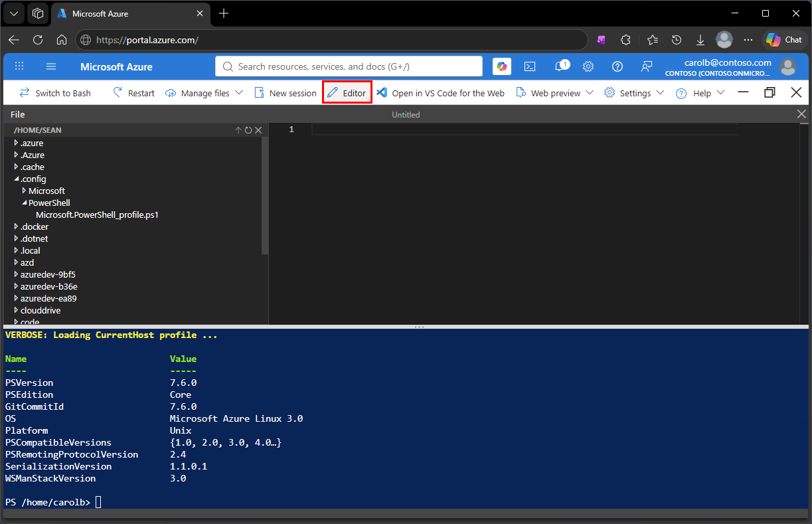Close the editor pane
Viewport: 812px width, 524px height.
coord(801,114)
